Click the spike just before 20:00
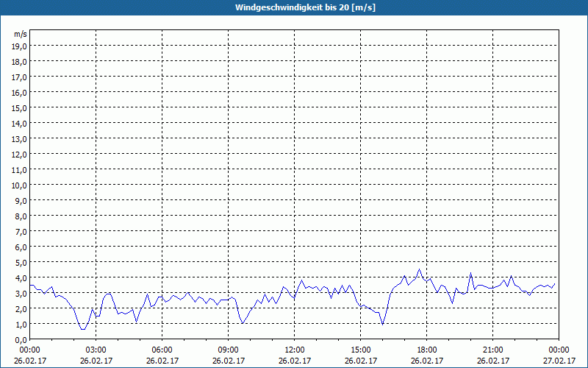The height and width of the screenshot is (368, 588). click(470, 273)
